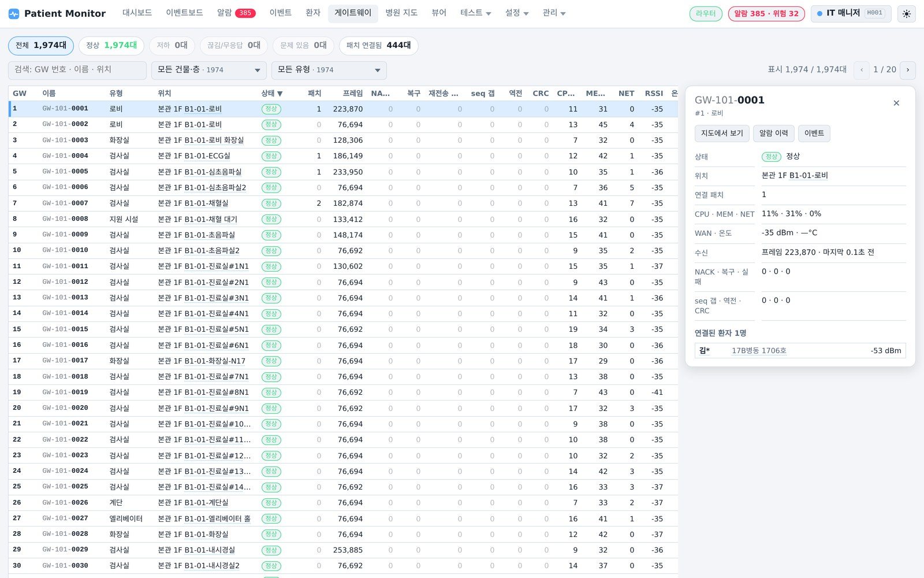
Task: Open the 알람 385 tab
Action: tap(236, 13)
